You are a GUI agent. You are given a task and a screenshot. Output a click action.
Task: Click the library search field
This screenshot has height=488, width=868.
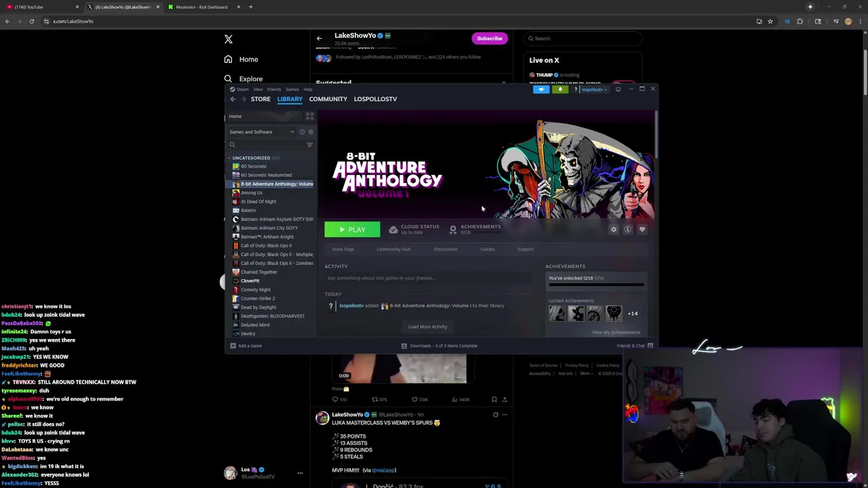point(266,144)
